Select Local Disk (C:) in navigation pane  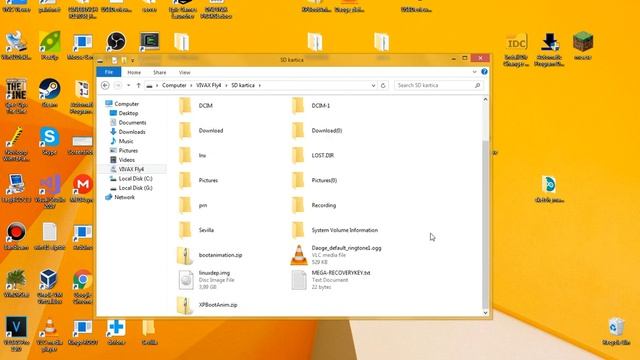tap(131, 179)
